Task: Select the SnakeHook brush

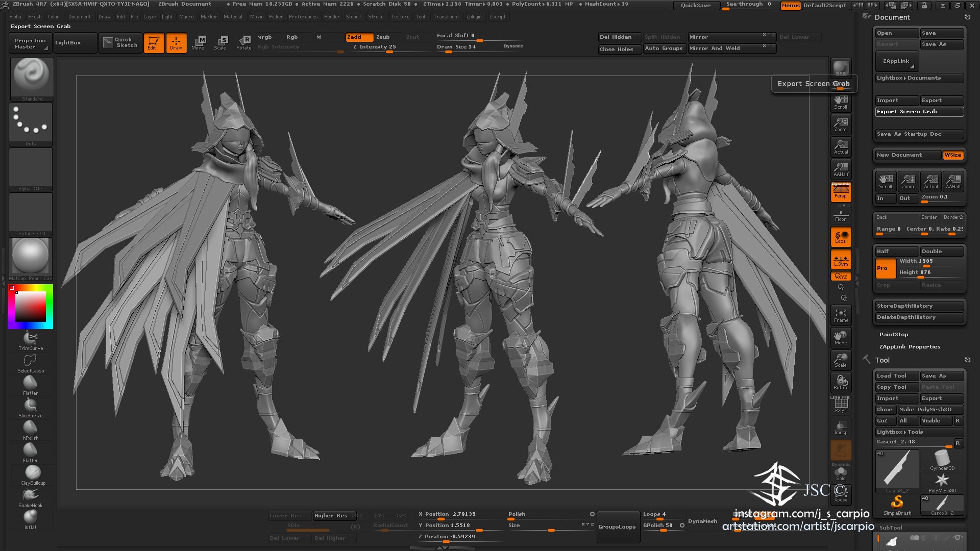Action: coord(31,498)
